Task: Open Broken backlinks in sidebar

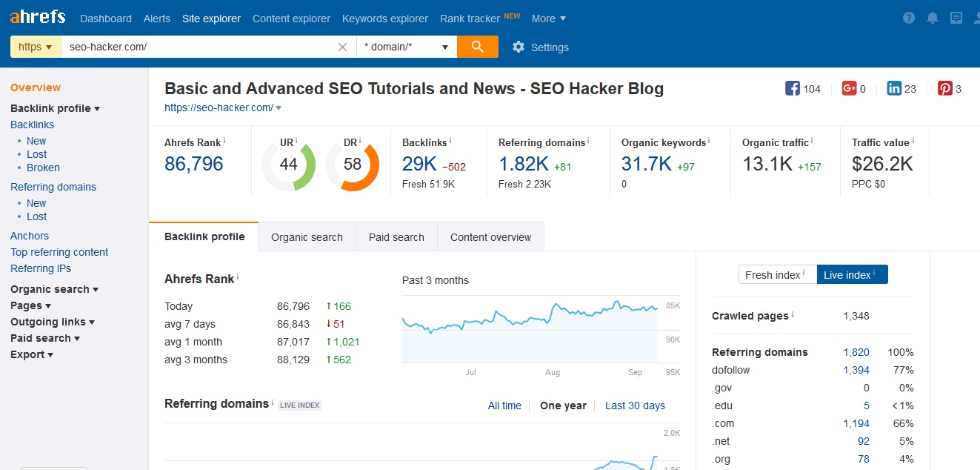Action: [x=43, y=168]
